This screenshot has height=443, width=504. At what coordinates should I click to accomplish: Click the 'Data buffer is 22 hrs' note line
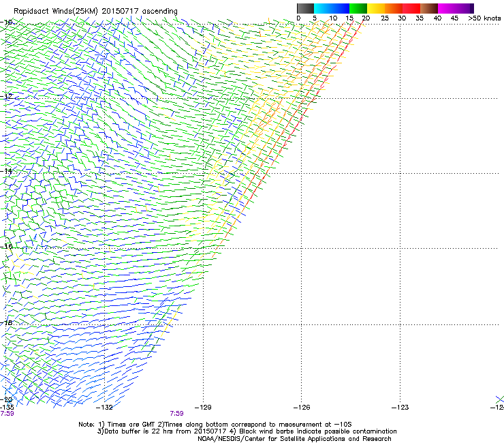[247, 431]
